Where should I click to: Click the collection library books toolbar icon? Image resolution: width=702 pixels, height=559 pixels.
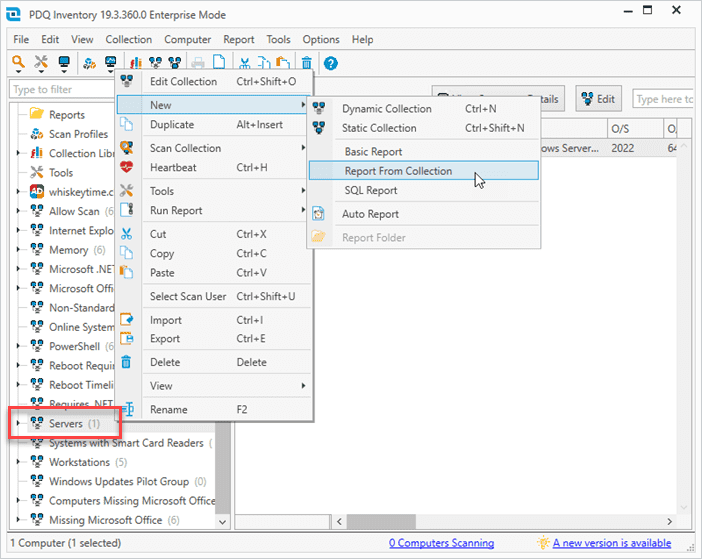(136, 63)
